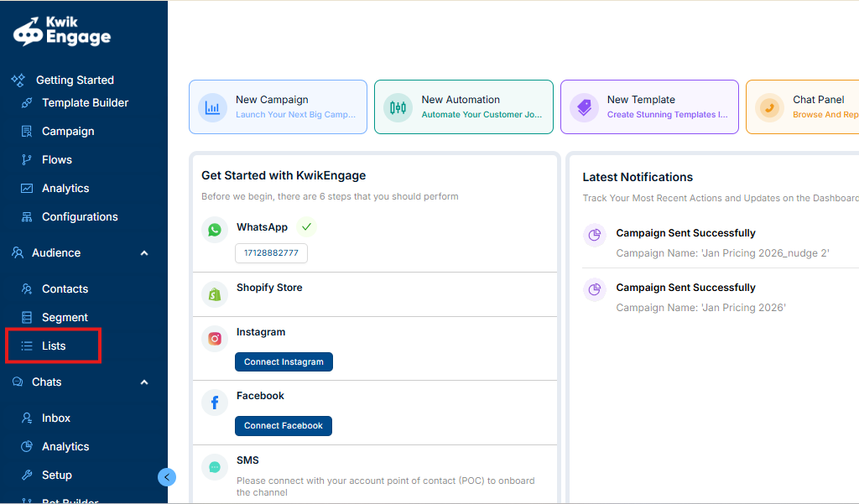Click the New Automation card icon
The image size is (859, 504).
click(398, 107)
